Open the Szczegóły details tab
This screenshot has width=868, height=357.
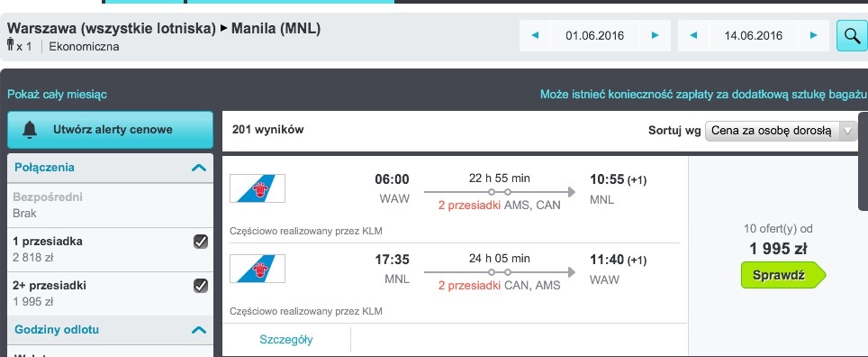pos(286,339)
